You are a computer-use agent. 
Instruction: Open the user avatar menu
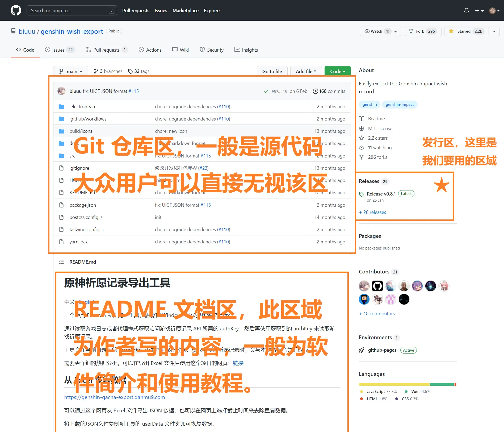(x=494, y=11)
